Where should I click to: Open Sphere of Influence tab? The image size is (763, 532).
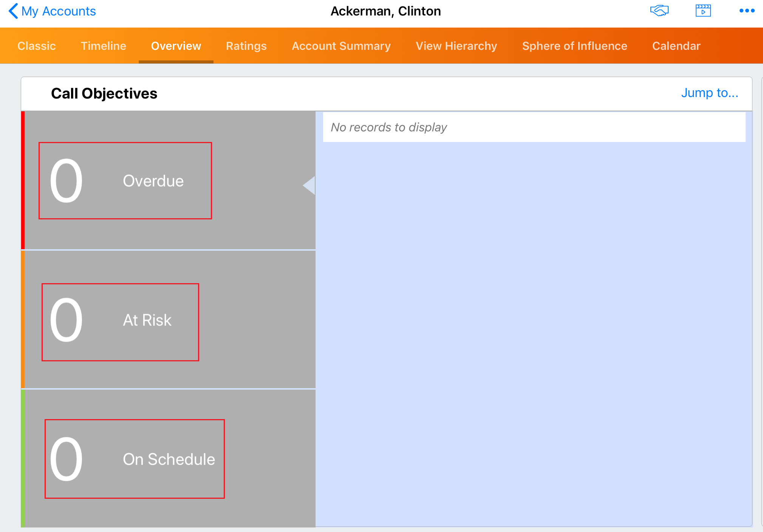574,46
